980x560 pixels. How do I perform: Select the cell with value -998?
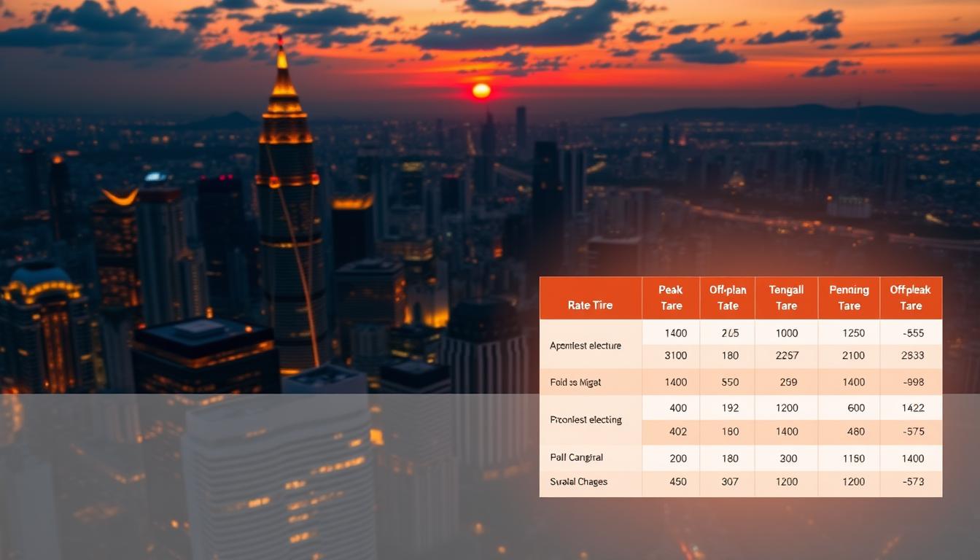click(x=912, y=382)
